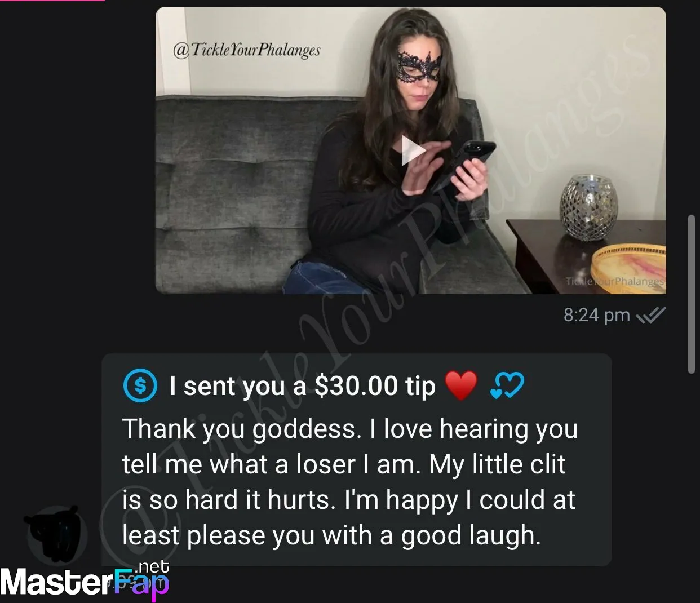Click the dollar sign tip icon
This screenshot has width=700, height=603.
click(x=140, y=385)
